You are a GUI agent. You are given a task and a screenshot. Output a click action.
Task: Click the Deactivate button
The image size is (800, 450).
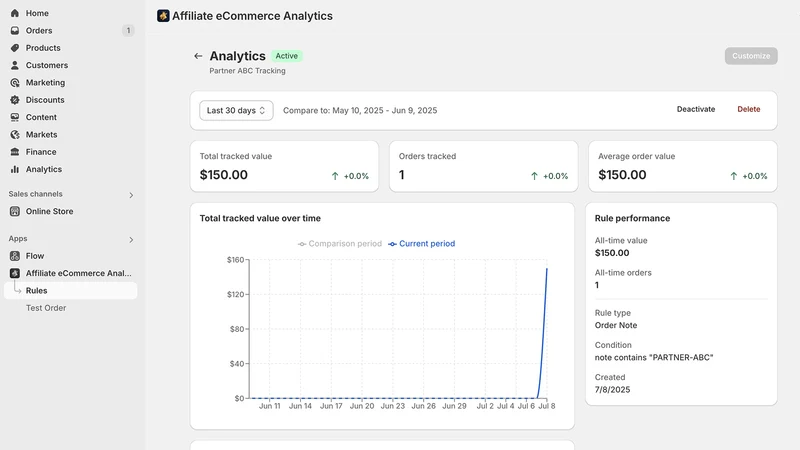(696, 109)
